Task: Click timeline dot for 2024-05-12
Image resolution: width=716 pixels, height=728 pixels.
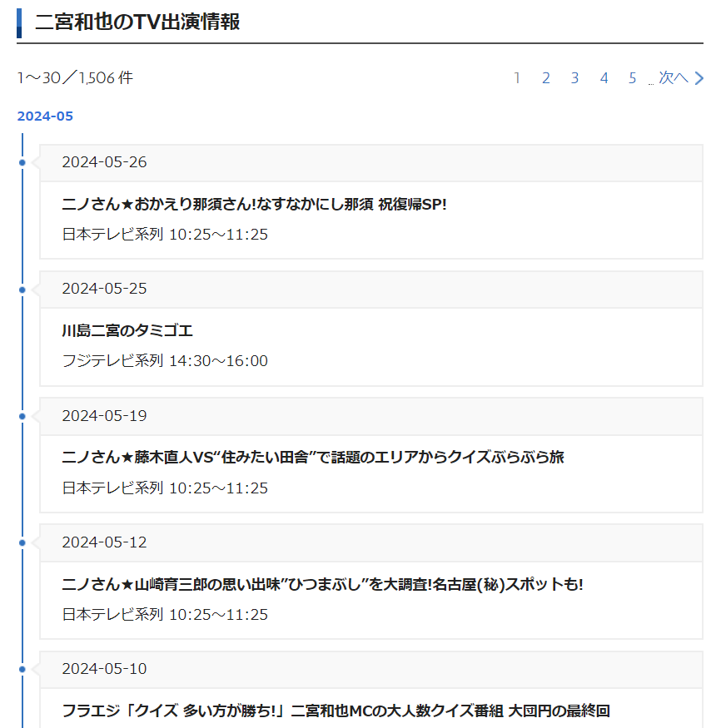Action: [x=22, y=542]
